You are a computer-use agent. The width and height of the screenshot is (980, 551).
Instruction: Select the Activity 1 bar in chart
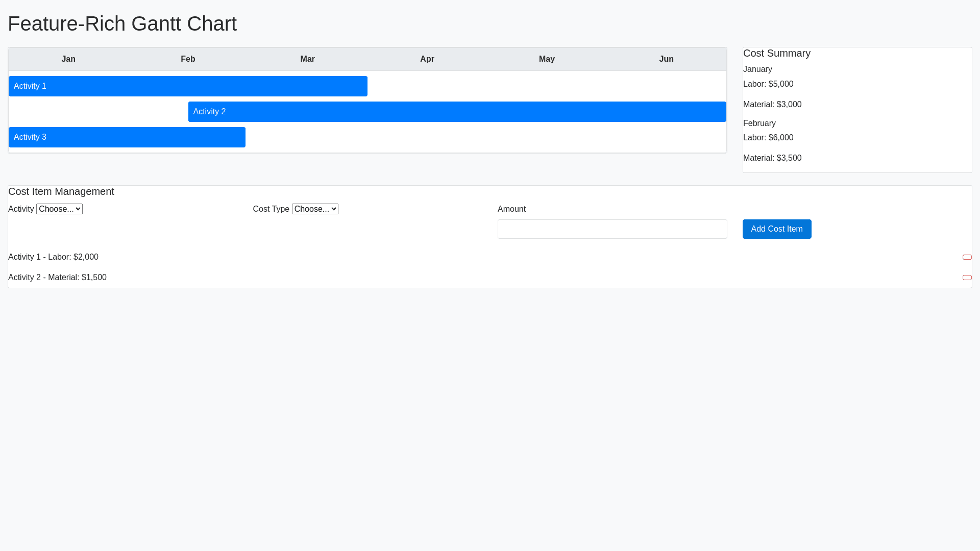(x=188, y=86)
